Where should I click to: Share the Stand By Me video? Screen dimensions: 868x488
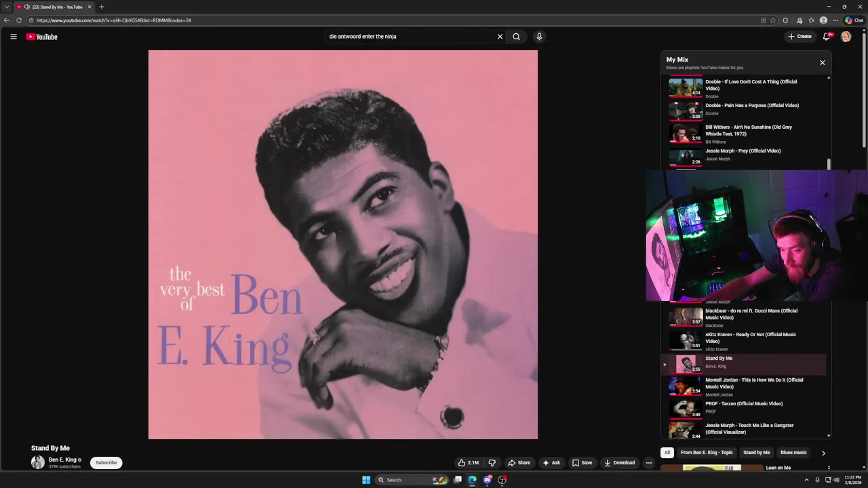click(x=519, y=463)
